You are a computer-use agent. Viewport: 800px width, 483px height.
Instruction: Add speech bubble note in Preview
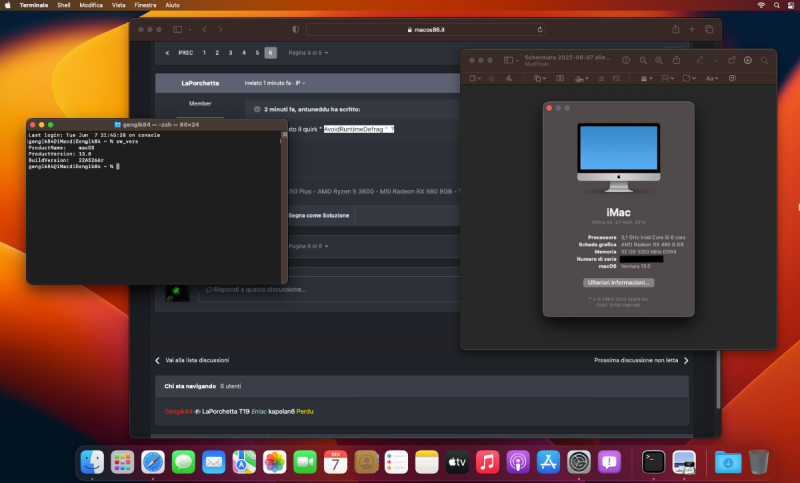click(732, 79)
